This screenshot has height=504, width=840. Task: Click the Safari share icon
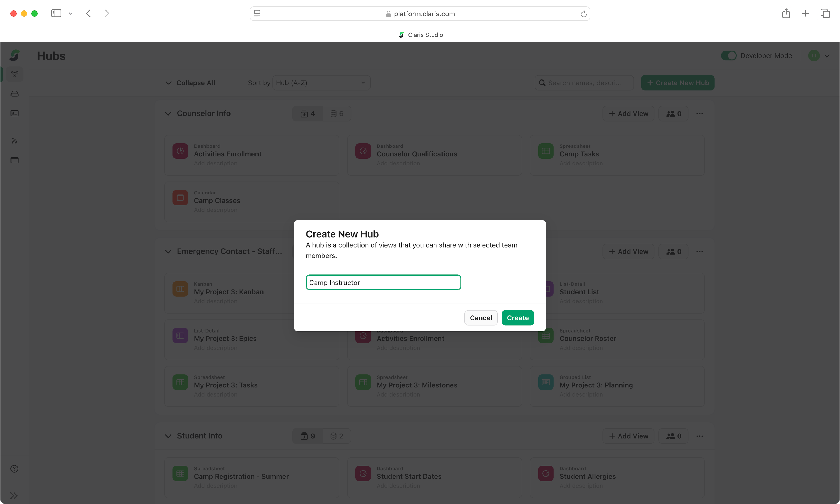[786, 14]
